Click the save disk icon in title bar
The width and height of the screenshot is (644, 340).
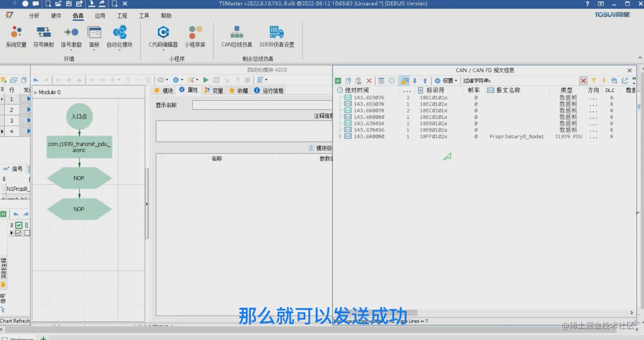coord(69,4)
